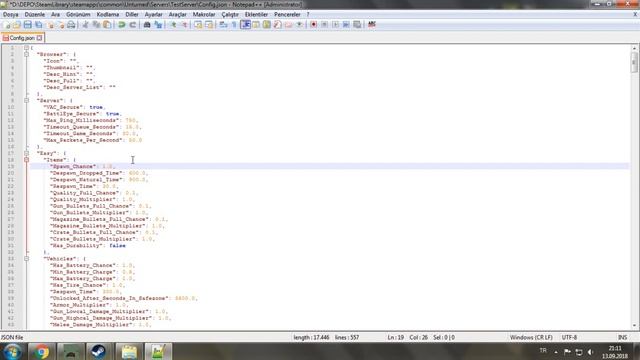Open the Replace toolbar icon
Screen dimensions: 640x360
(x=158, y=25)
